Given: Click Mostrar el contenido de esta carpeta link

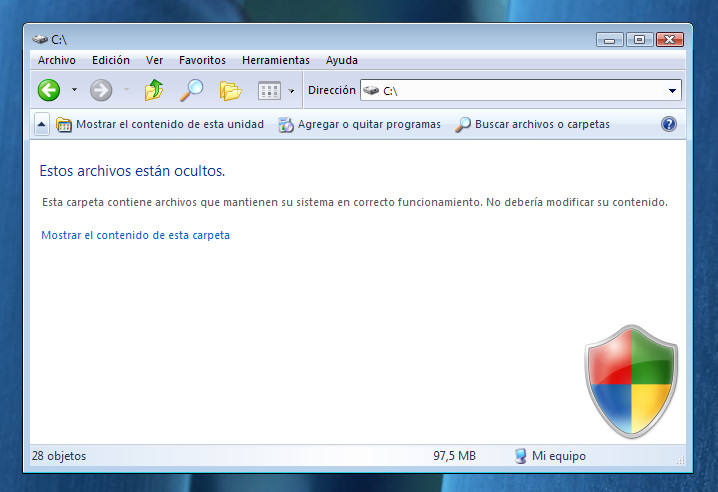Looking at the screenshot, I should pyautogui.click(x=136, y=235).
